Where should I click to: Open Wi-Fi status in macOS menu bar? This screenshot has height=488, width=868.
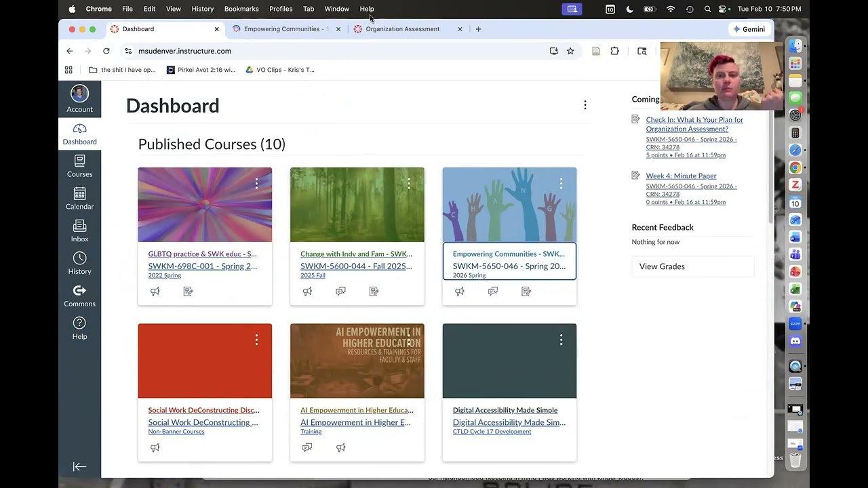coord(671,9)
